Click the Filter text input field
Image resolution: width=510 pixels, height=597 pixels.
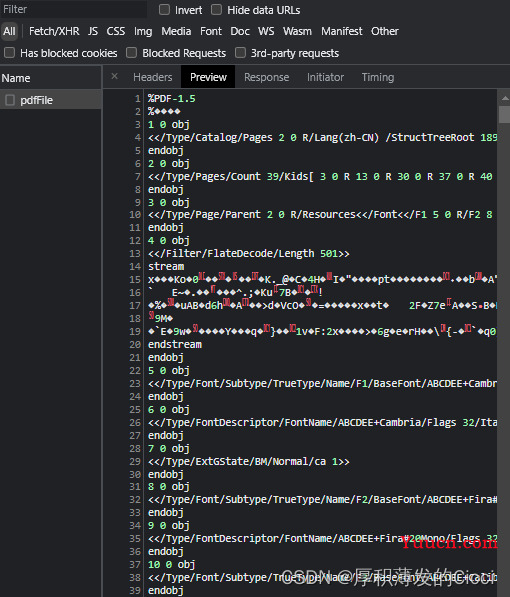[74, 9]
